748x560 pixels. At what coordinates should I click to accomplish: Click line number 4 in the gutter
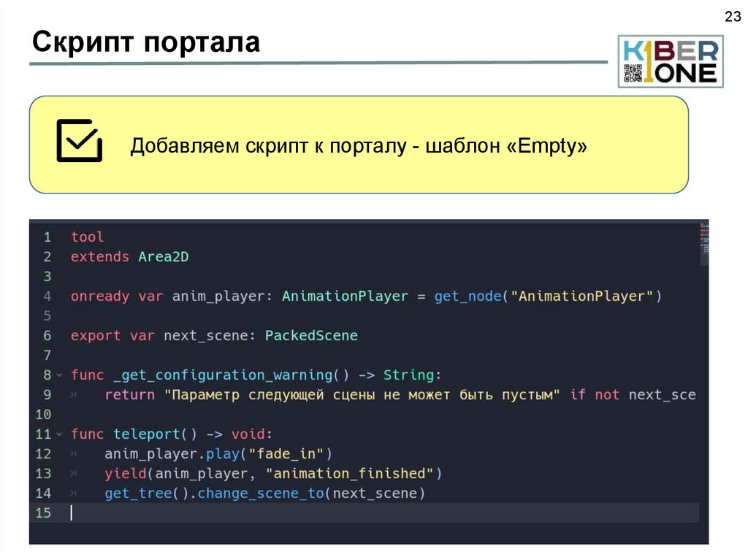(47, 296)
